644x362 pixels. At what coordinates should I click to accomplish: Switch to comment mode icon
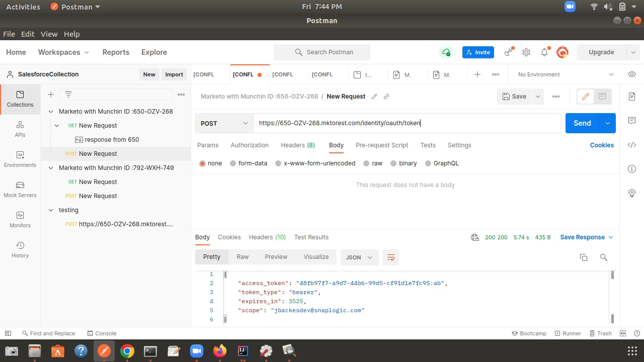pos(602,97)
